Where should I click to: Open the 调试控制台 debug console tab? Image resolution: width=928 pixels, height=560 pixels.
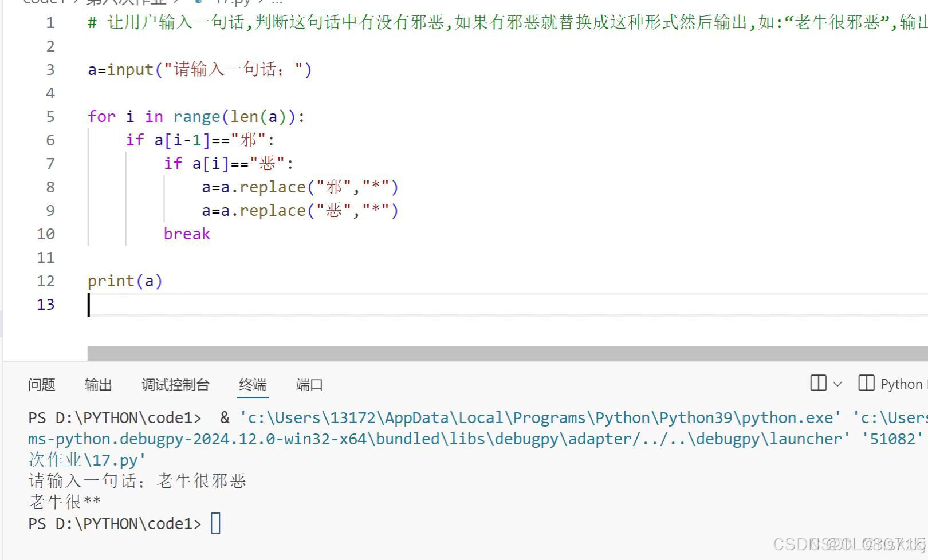175,385
